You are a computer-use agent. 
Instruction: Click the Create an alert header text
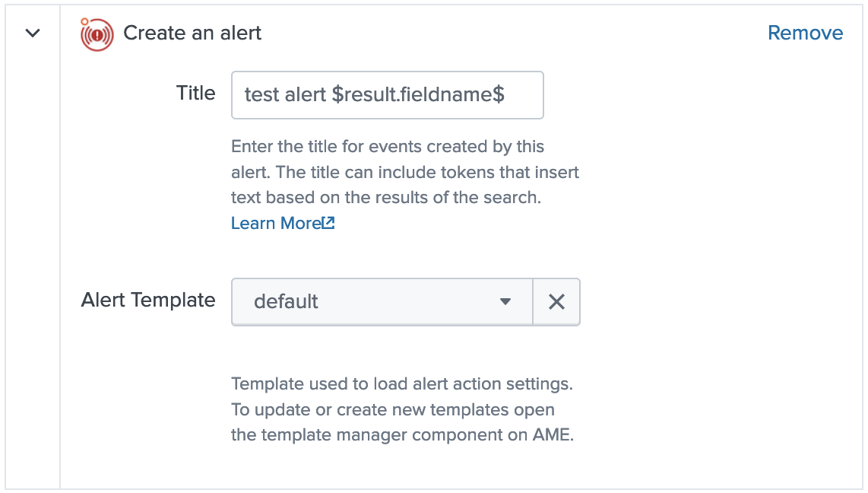coord(193,33)
